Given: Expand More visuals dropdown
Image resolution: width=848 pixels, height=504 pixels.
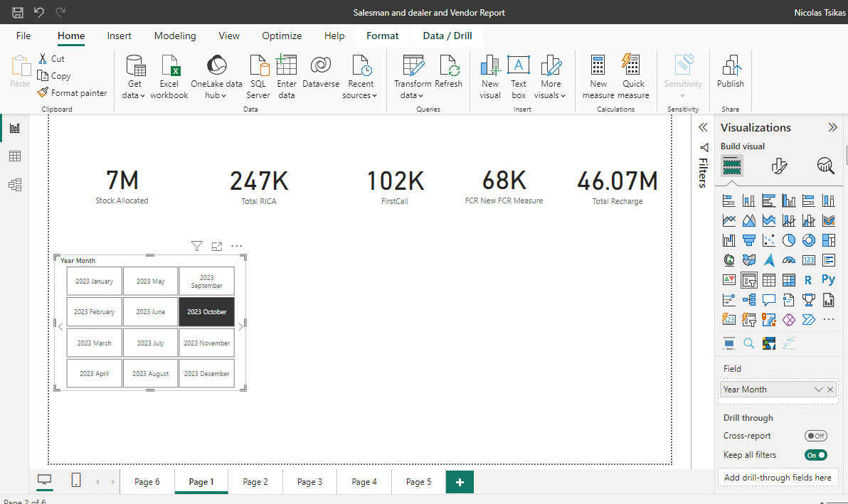Looking at the screenshot, I should click(551, 77).
